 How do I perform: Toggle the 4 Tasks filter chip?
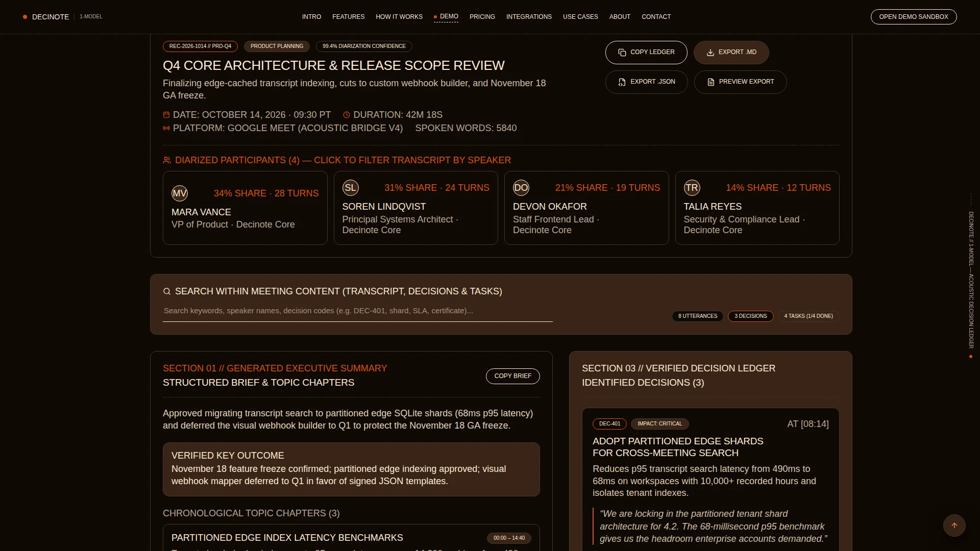[x=808, y=316]
